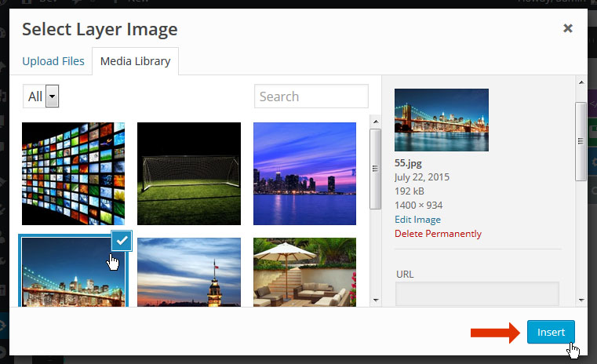Uncheck the selected bridge image checkmark
This screenshot has width=597, height=364.
tap(121, 241)
